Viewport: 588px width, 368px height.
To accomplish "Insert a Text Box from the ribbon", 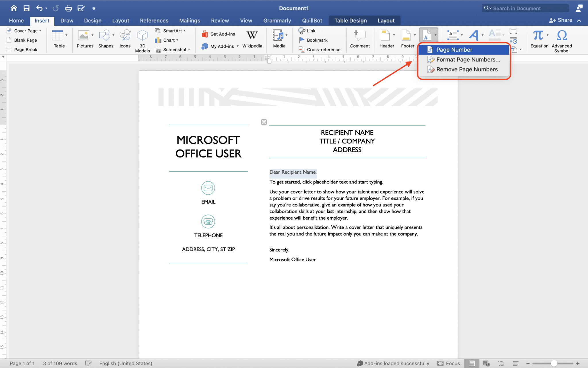I will point(453,36).
